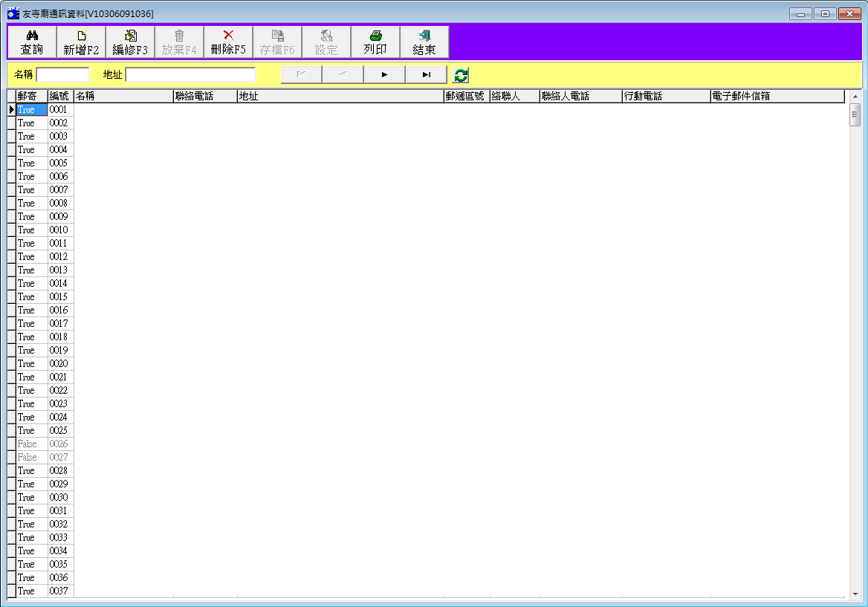Select the False 郵寄 cell for row 0026

coord(31,444)
